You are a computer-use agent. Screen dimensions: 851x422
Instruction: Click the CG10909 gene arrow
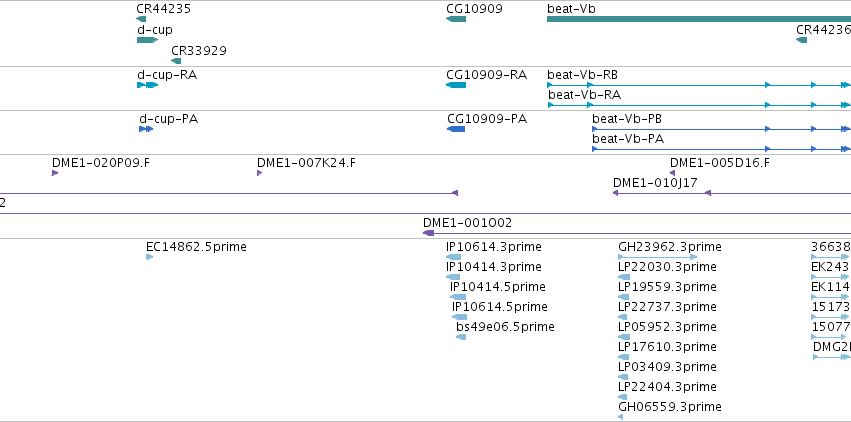tap(456, 19)
